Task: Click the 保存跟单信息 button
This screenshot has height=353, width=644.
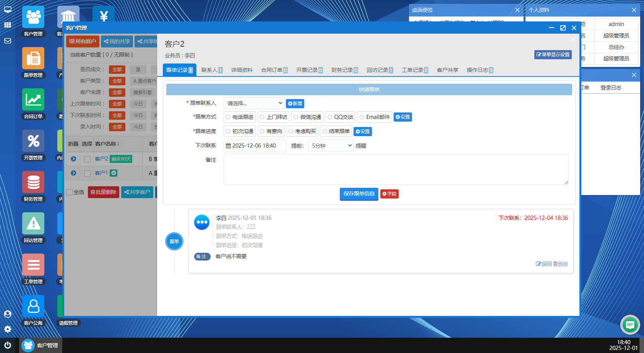Action: pos(358,194)
